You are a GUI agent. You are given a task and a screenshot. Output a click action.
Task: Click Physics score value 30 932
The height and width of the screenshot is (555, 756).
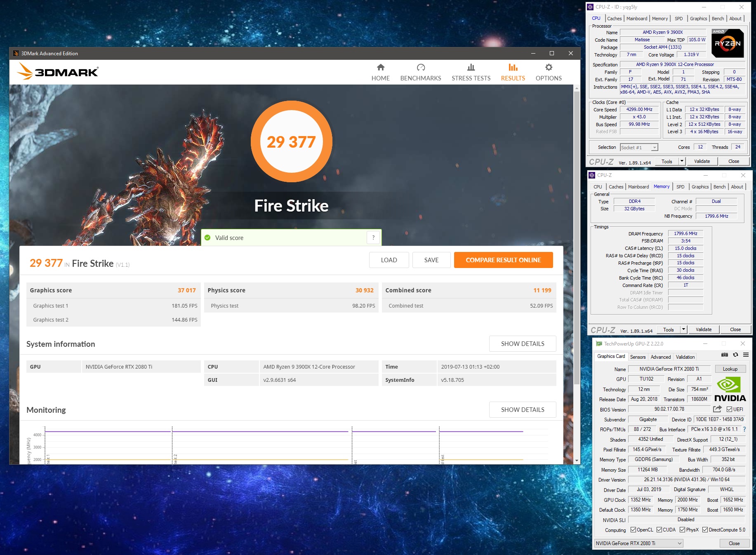coord(364,290)
